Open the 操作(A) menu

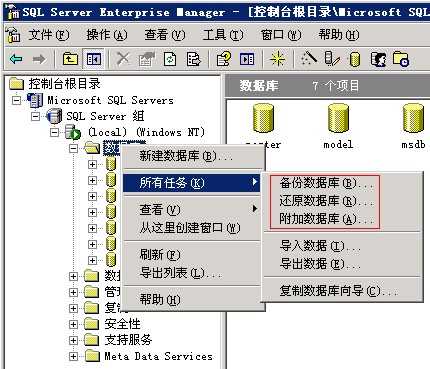(107, 35)
